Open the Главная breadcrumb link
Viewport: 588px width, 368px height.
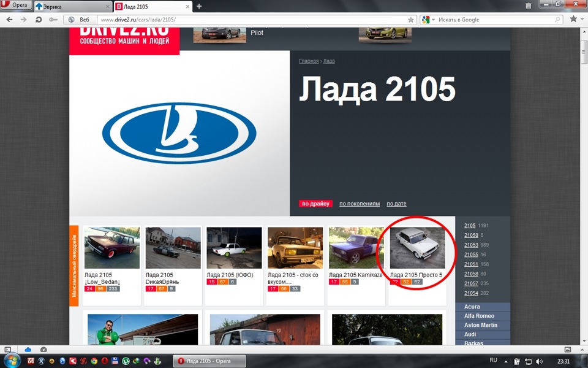pos(309,61)
